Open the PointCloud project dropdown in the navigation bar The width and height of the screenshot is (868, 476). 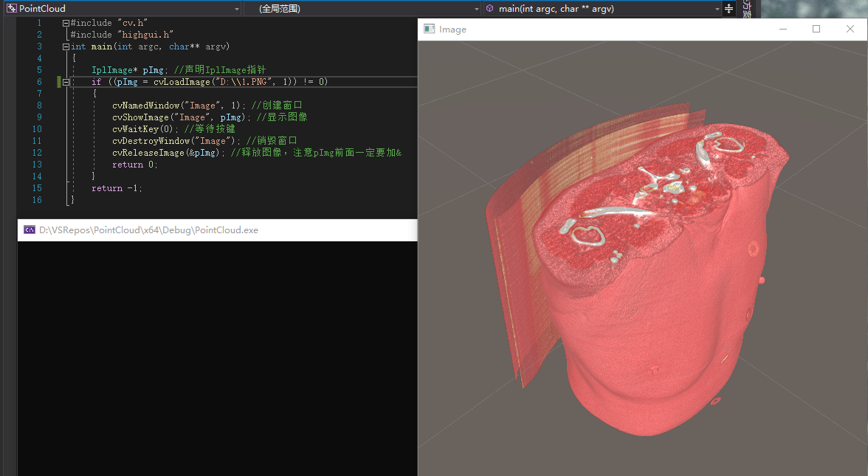point(236,8)
